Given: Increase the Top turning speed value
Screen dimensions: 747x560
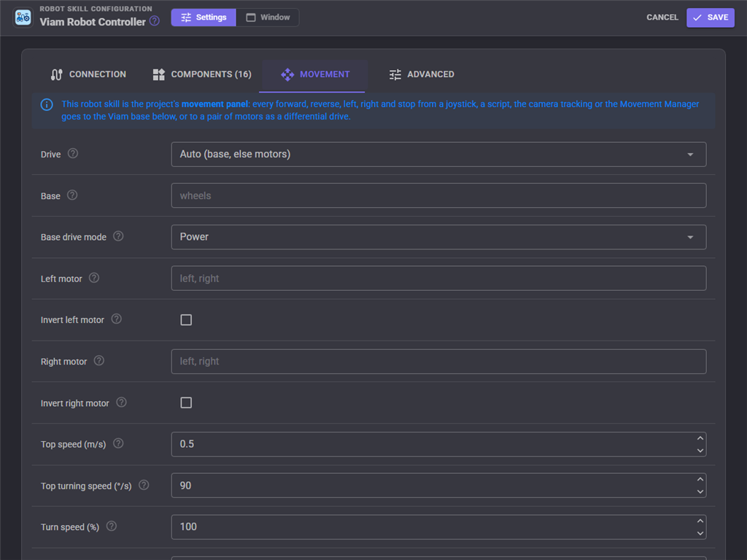Looking at the screenshot, I should pos(700,480).
